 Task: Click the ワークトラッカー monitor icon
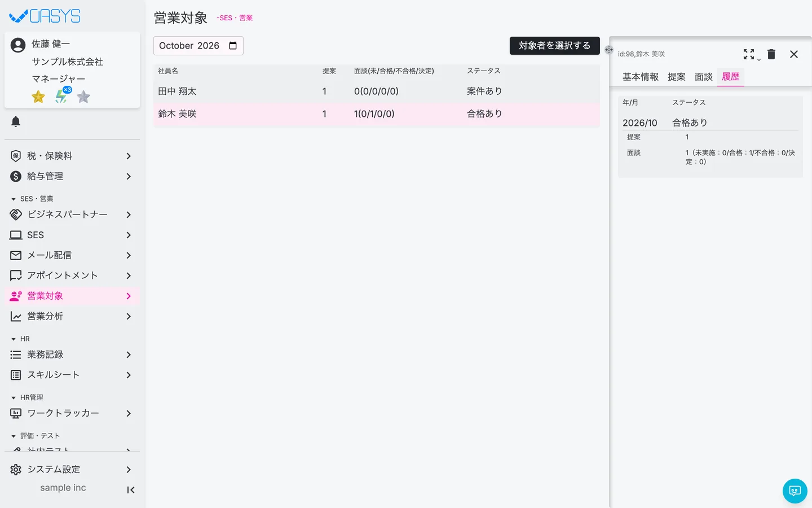[x=16, y=413]
